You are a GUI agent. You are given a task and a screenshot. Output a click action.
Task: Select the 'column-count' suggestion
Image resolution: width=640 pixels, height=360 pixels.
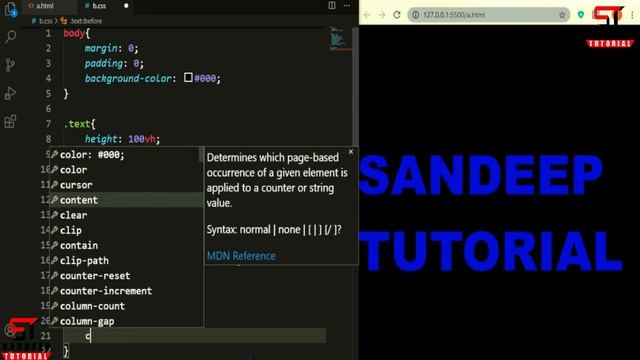pos(126,306)
